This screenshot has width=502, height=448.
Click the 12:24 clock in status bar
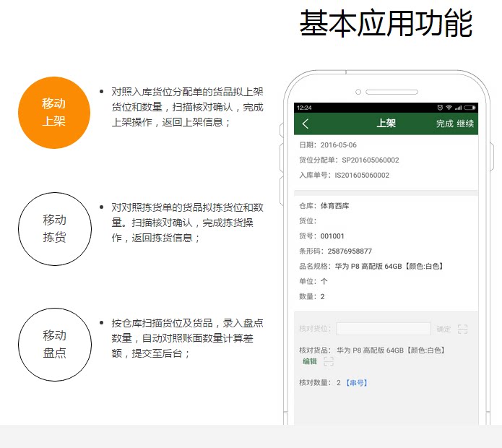(x=304, y=108)
